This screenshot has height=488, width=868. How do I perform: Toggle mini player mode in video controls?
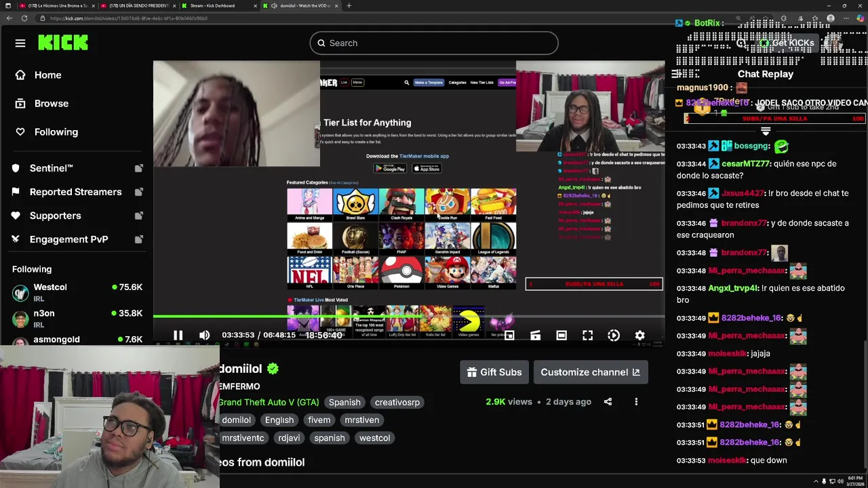click(509, 335)
